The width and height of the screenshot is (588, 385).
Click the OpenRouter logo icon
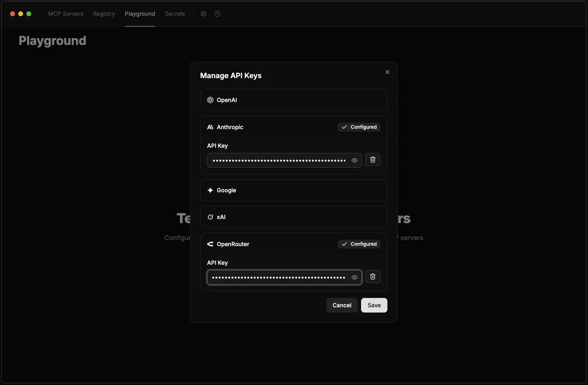(x=210, y=244)
